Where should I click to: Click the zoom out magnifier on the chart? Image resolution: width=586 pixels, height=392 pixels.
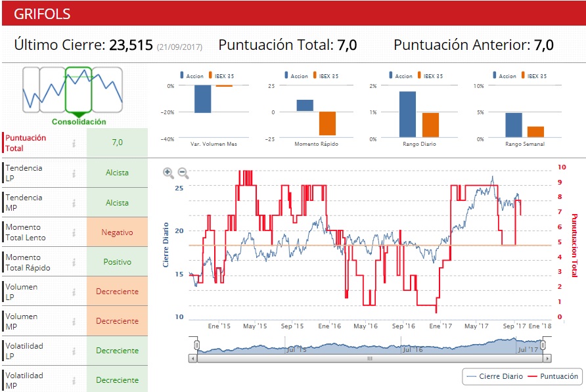coord(183,173)
